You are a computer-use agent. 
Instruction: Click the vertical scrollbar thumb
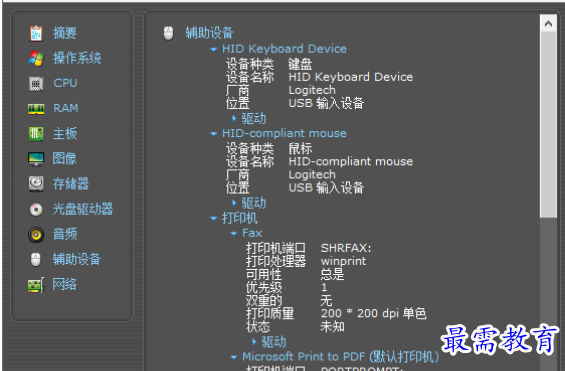548,125
